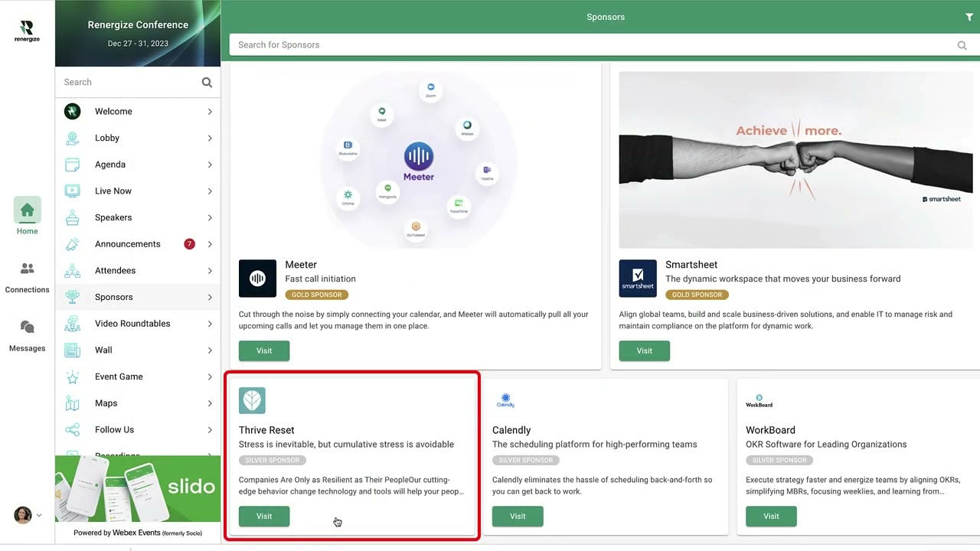
Task: Click the Lobby menu icon
Action: [x=73, y=138]
